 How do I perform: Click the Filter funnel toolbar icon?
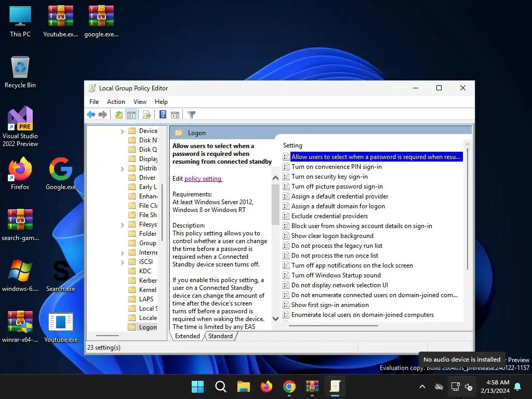point(191,115)
